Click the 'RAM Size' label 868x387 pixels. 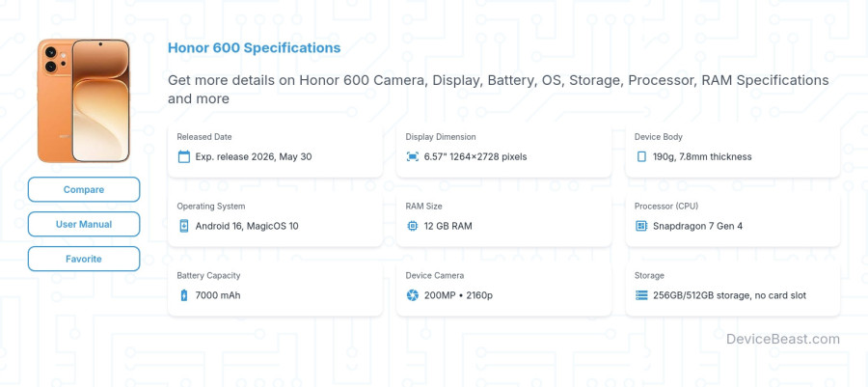tap(423, 206)
